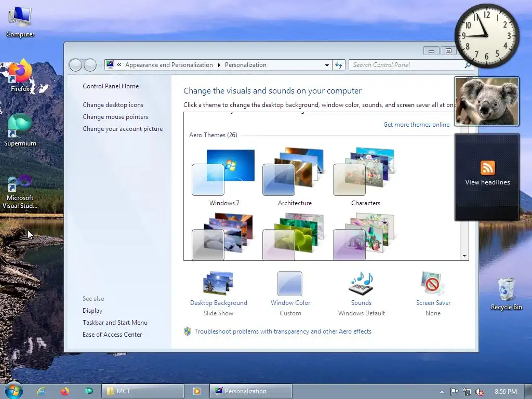
Task: Click the koala slide show gadget
Action: point(487,101)
